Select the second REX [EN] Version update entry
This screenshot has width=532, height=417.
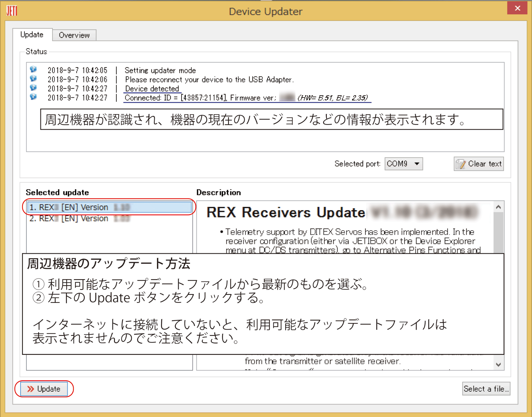pyautogui.click(x=109, y=218)
